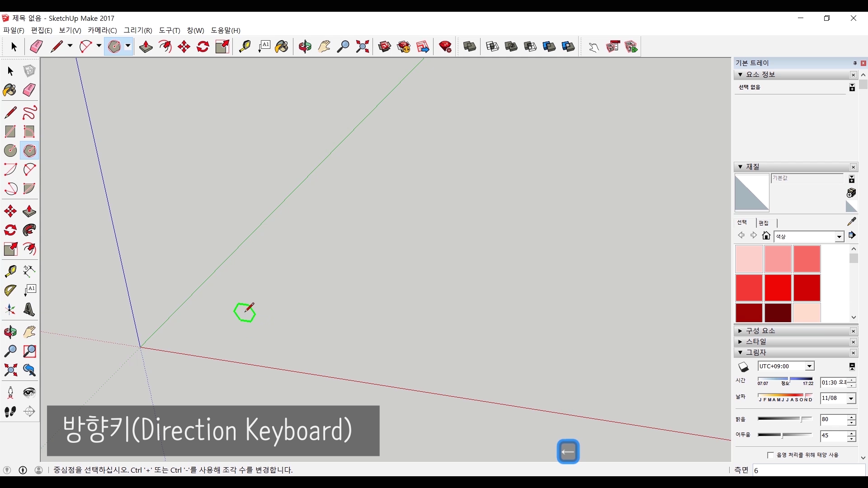The height and width of the screenshot is (488, 868).
Task: Select the Rotate tool in top toolbar
Action: point(203,47)
